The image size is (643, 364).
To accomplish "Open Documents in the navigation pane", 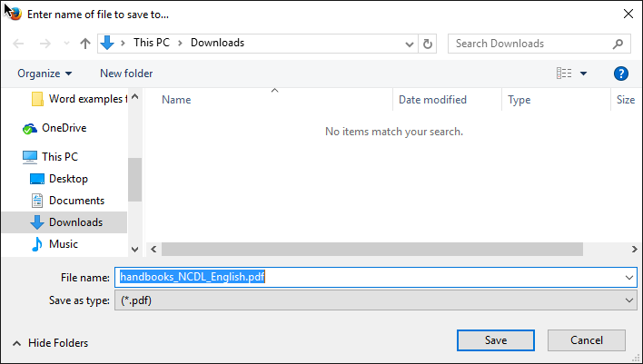I will 75,201.
